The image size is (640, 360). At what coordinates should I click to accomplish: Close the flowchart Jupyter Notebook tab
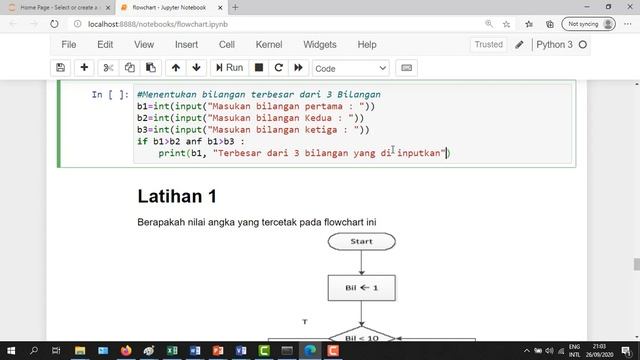[220, 7]
